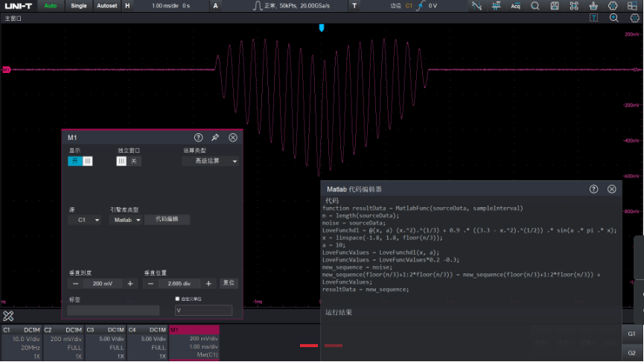The width and height of the screenshot is (644, 362).
Task: Click the G2 button
Action: point(631,352)
